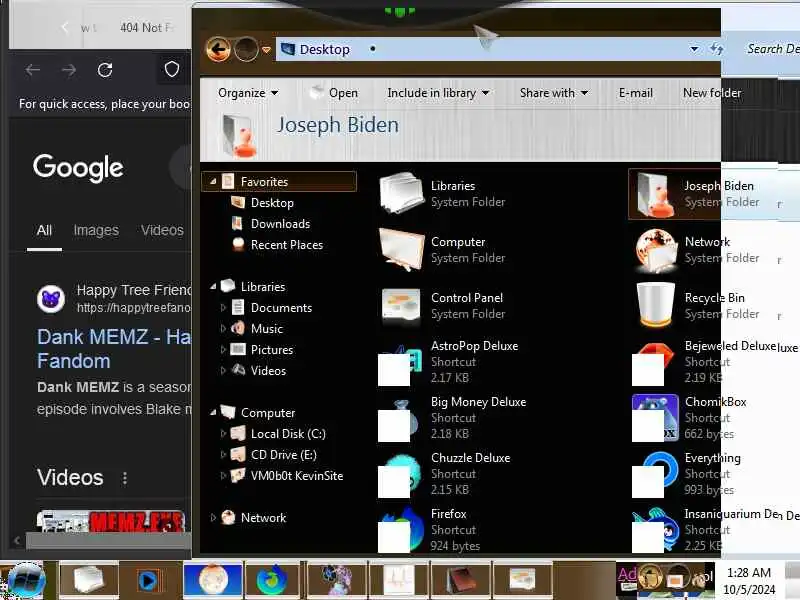Select the All search results tab

[x=44, y=230]
